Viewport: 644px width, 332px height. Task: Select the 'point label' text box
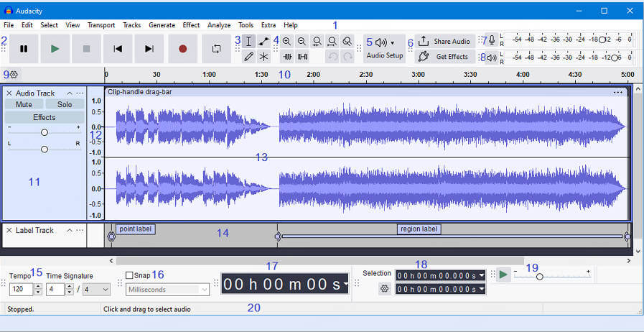tap(136, 229)
